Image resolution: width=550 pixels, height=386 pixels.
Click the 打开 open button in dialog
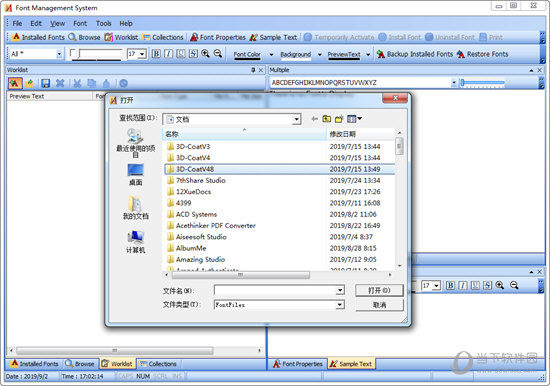(379, 291)
